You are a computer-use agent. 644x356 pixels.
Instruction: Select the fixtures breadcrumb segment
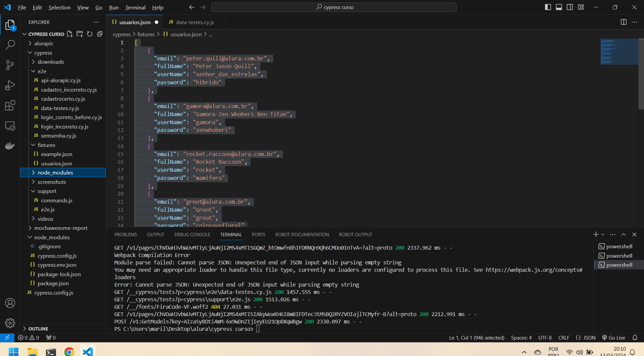click(146, 34)
